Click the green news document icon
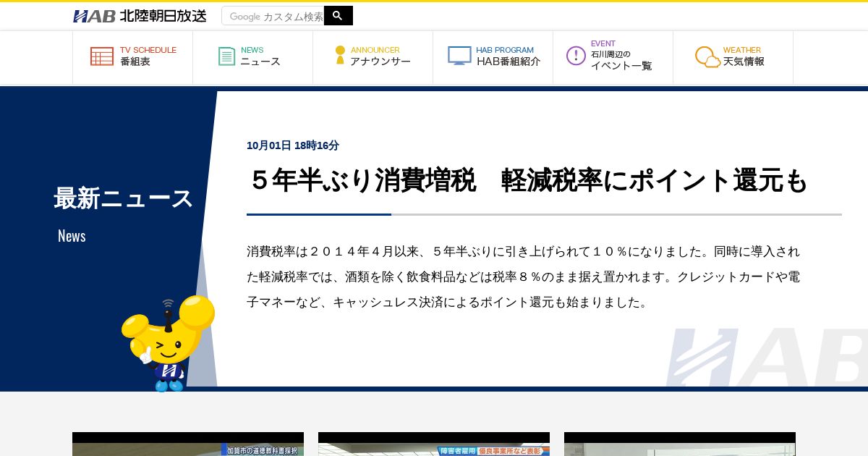868x456 pixels. pyautogui.click(x=227, y=56)
